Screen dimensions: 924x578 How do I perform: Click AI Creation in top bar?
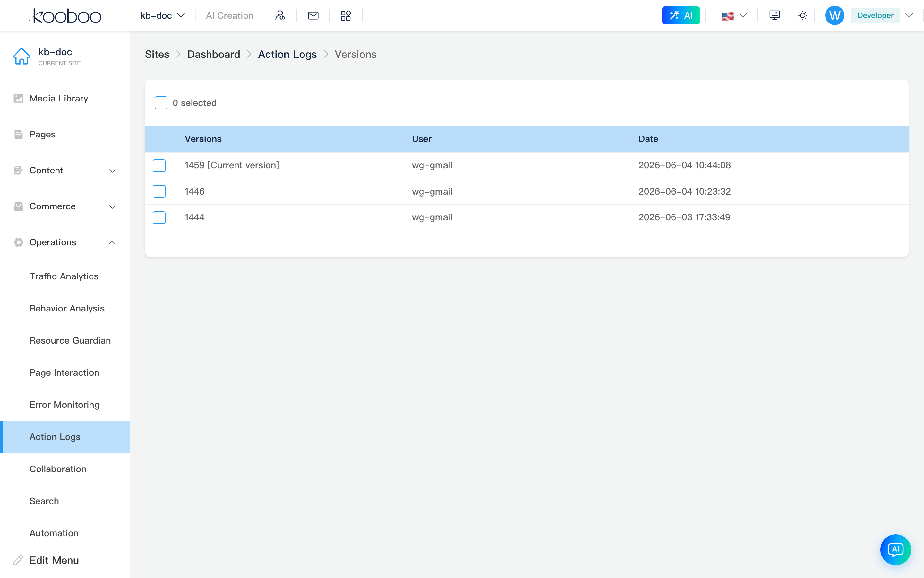click(229, 15)
